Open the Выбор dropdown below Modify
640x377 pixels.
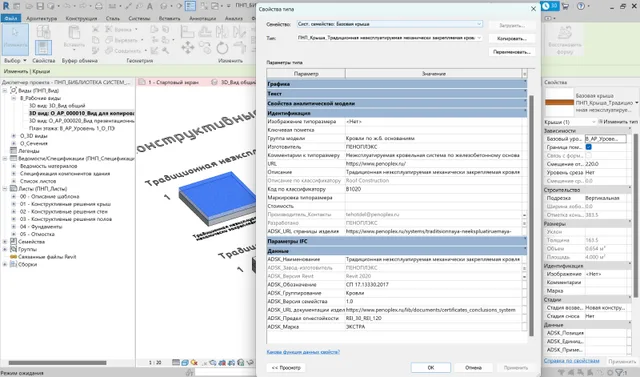pos(15,60)
